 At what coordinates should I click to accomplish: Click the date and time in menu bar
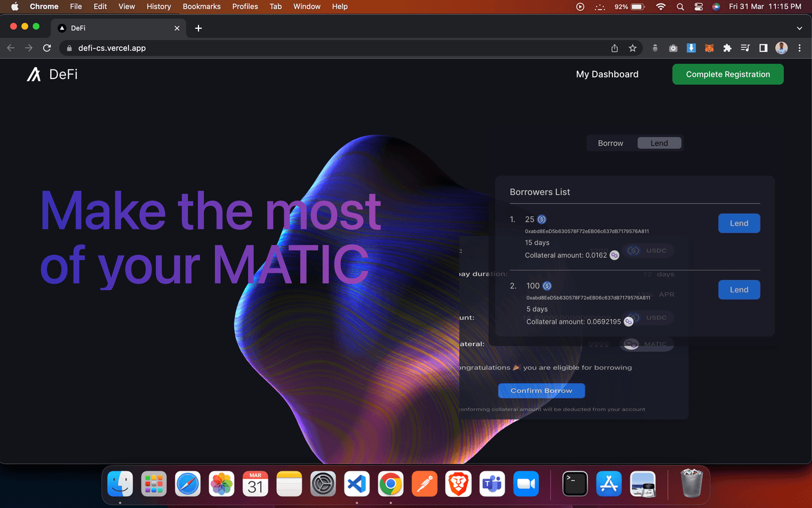pyautogui.click(x=765, y=7)
